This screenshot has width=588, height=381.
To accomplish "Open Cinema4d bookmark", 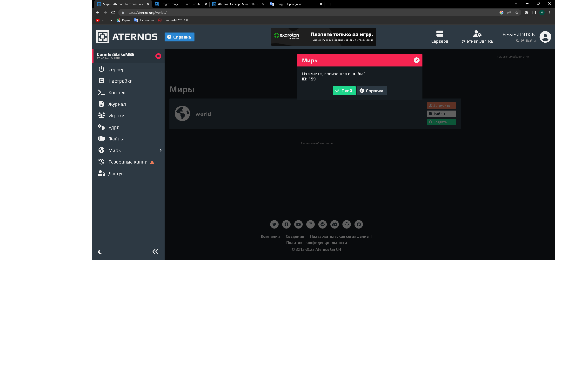I will (x=174, y=20).
